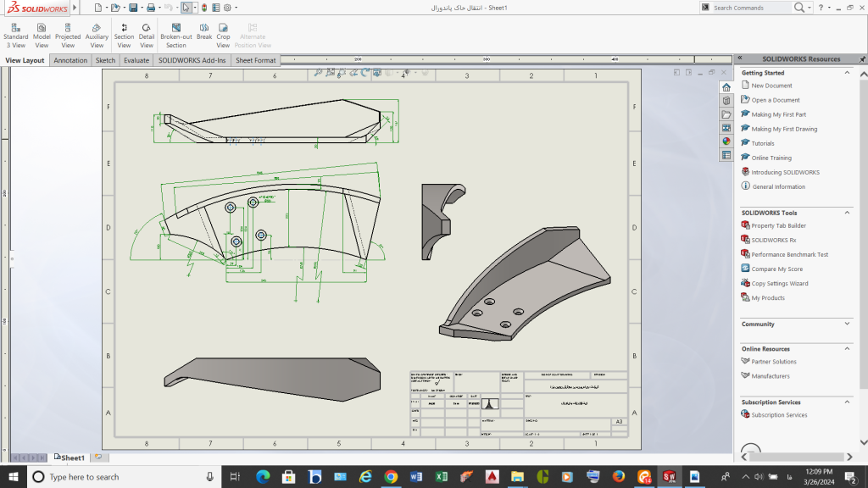Create an Auxiliary View
Image resolution: width=868 pixels, height=488 pixels.
97,36
